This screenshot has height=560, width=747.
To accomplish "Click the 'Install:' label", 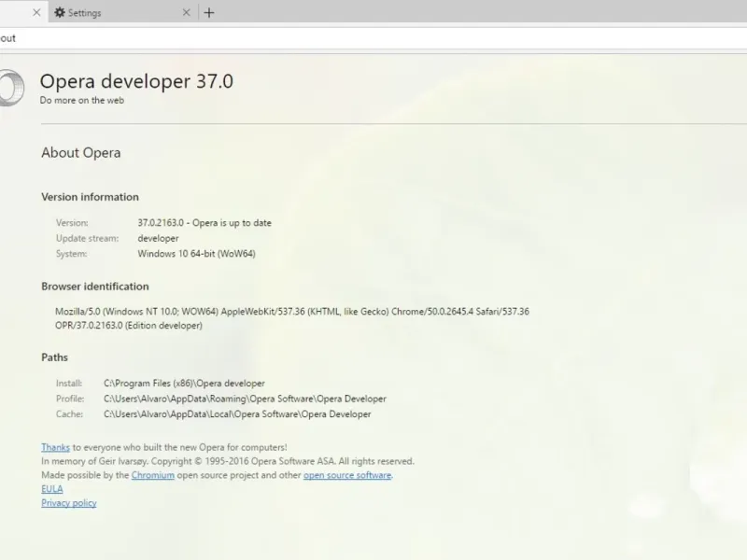I will point(69,384).
